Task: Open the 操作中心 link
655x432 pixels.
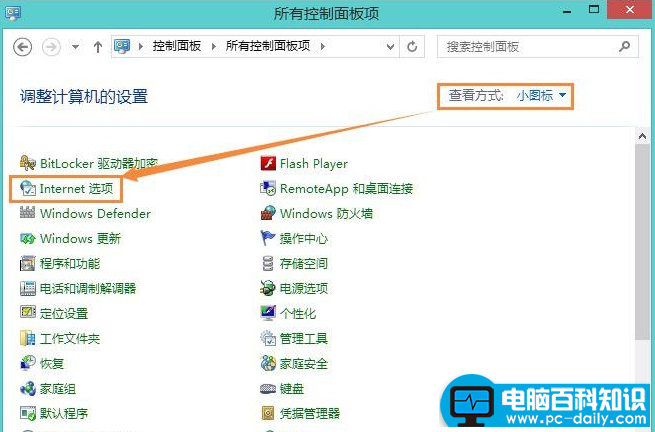Action: click(304, 239)
